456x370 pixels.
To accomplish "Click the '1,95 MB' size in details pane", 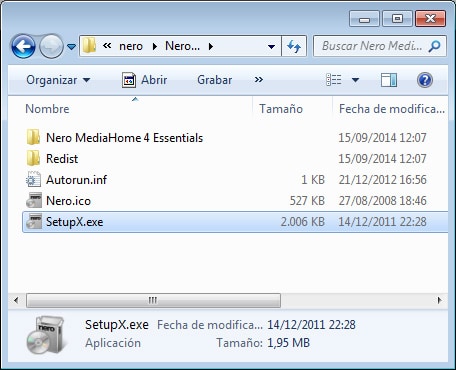I will [288, 343].
